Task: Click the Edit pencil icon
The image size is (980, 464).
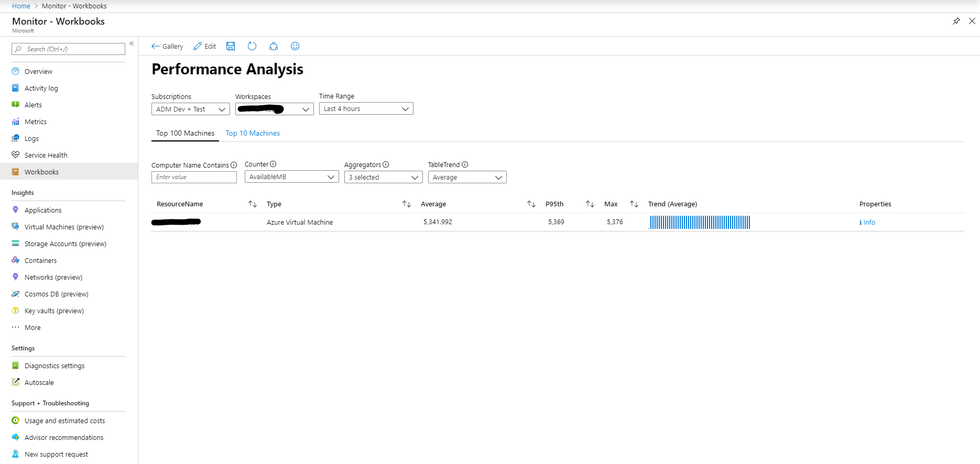Action: 198,46
